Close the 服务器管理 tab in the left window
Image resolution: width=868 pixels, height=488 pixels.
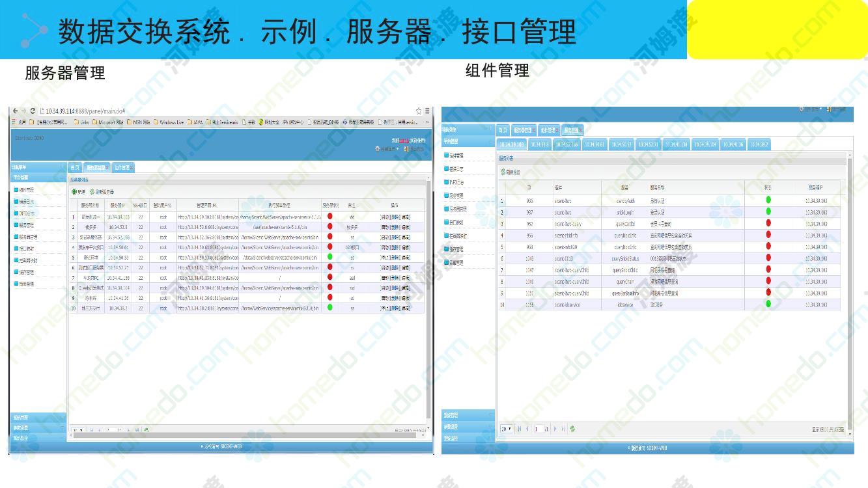107,168
